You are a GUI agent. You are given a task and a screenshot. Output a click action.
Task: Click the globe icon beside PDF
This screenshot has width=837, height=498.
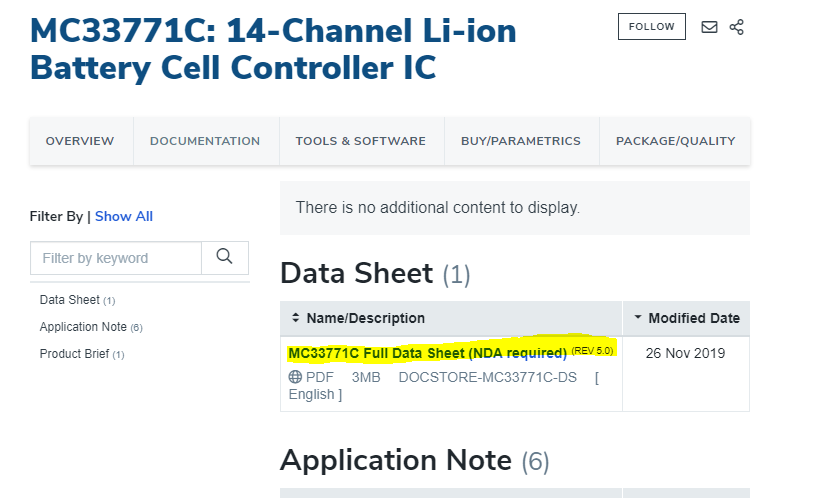[x=295, y=377]
